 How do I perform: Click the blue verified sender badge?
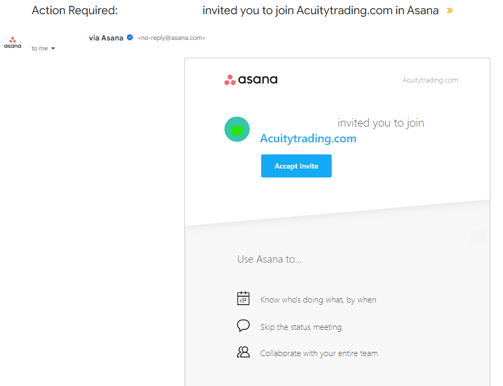click(130, 37)
